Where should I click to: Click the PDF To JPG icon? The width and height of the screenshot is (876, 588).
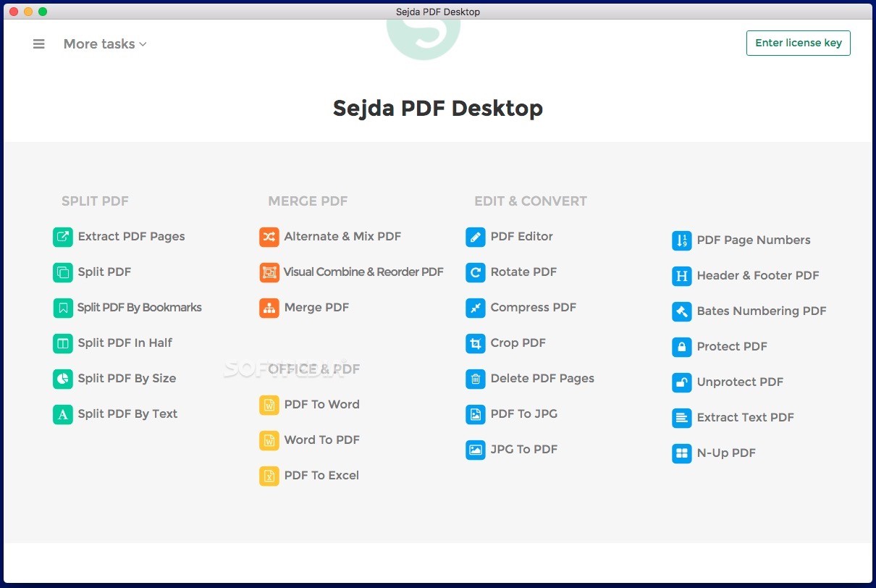476,414
